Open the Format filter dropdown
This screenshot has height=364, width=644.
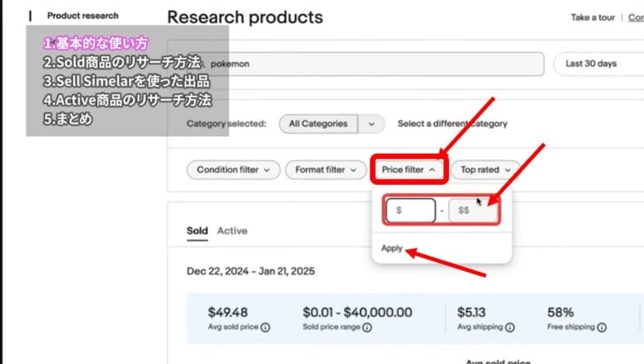click(x=325, y=170)
